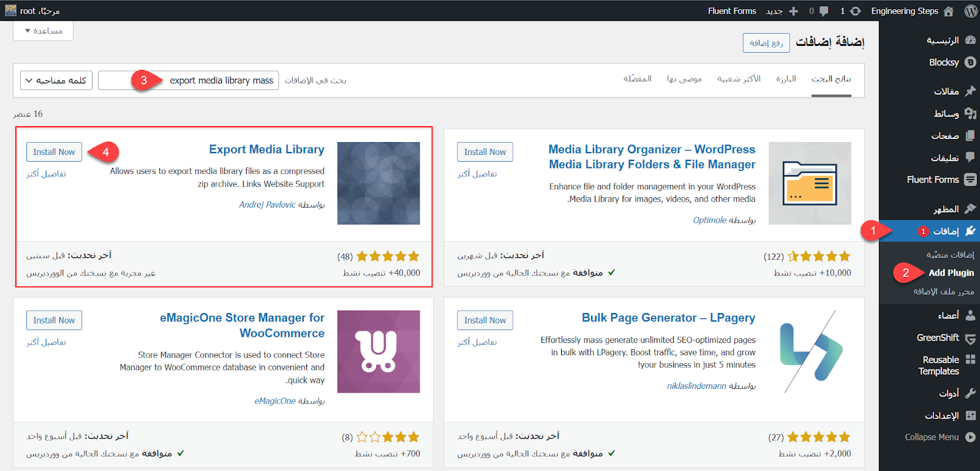Click the pages icon beside صفحات
980x471 pixels.
[x=970, y=135]
